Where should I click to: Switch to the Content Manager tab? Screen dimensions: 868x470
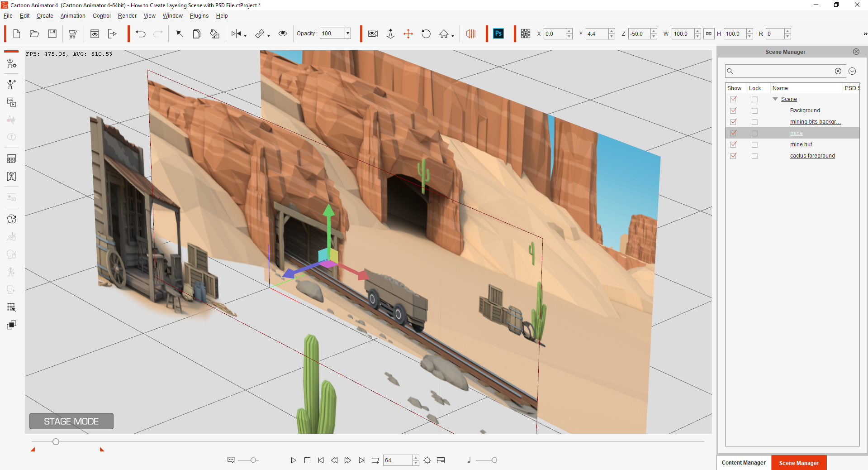pyautogui.click(x=744, y=463)
